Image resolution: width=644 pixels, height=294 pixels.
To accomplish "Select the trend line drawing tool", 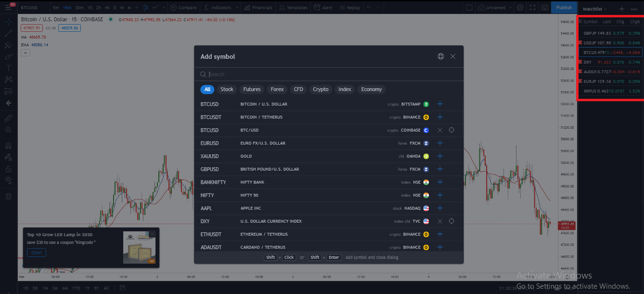I will [8, 34].
